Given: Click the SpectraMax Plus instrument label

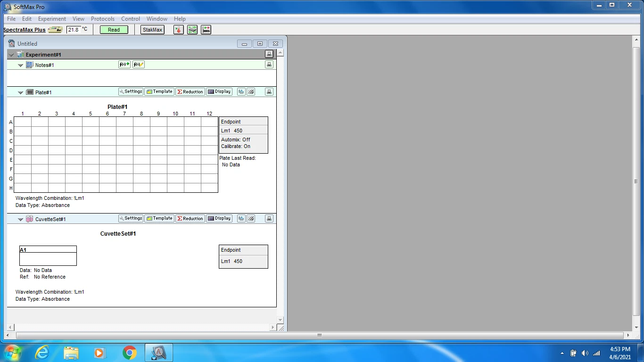Looking at the screenshot, I should [x=25, y=30].
